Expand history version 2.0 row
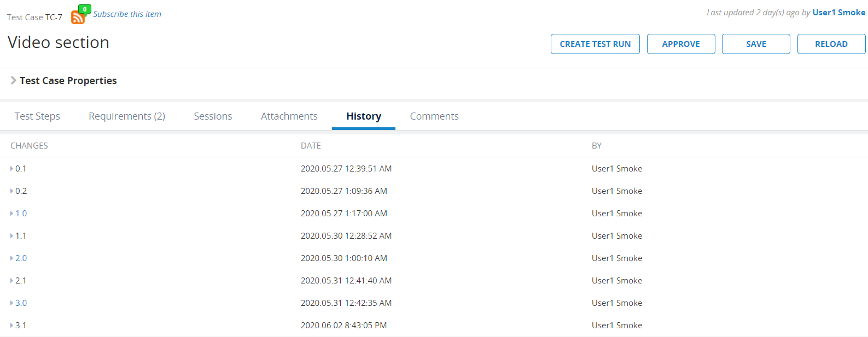 (x=12, y=258)
